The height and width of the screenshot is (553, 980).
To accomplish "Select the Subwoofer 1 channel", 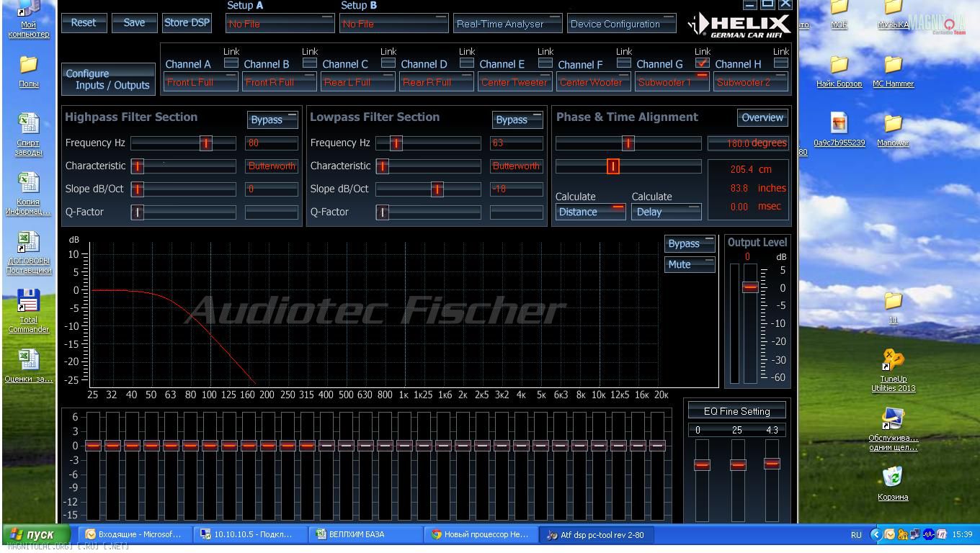I will click(672, 82).
